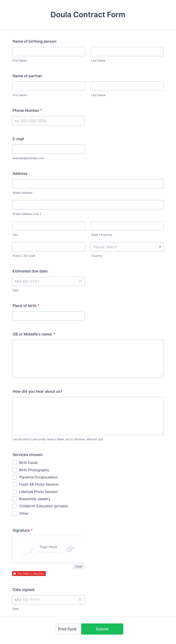Check the Birth Doula service
Screen dimensions: 176x644
15,463
